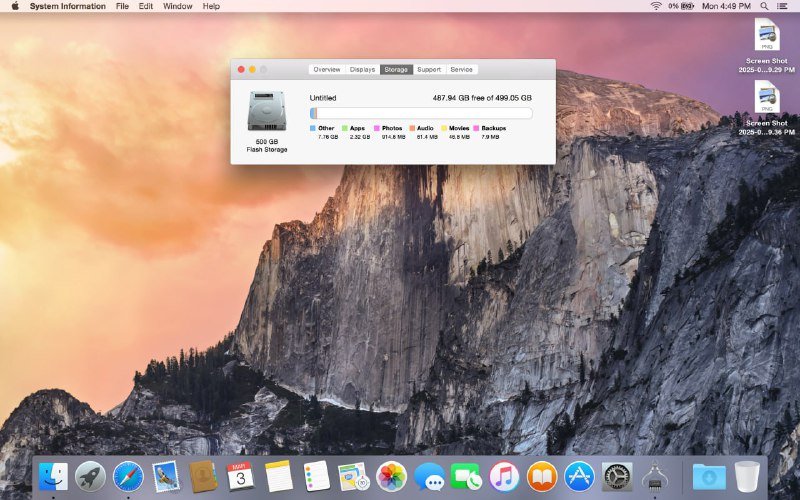Open Safari compass icon in Dock

click(x=128, y=477)
